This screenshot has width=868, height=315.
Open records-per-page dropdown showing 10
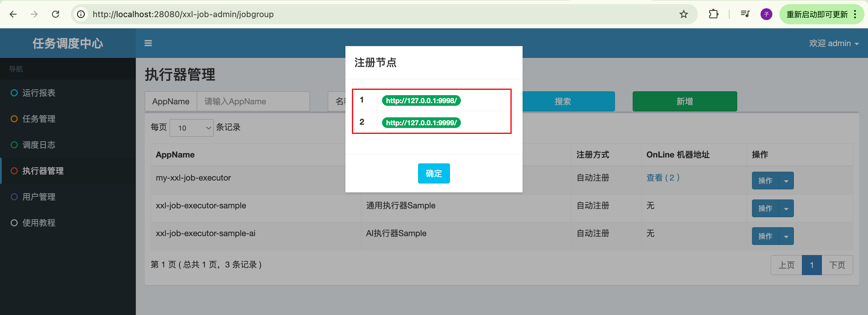click(x=191, y=128)
